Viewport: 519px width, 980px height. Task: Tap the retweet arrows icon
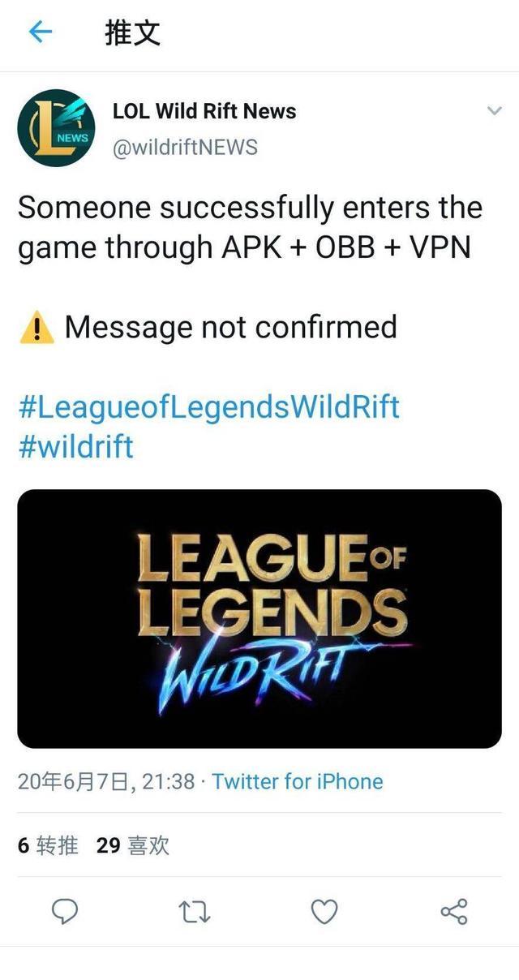pos(195,913)
